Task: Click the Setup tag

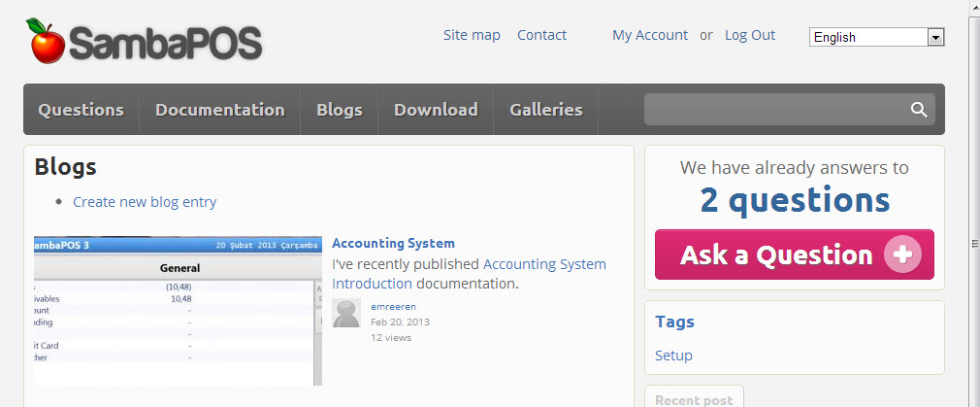Action: click(x=673, y=356)
